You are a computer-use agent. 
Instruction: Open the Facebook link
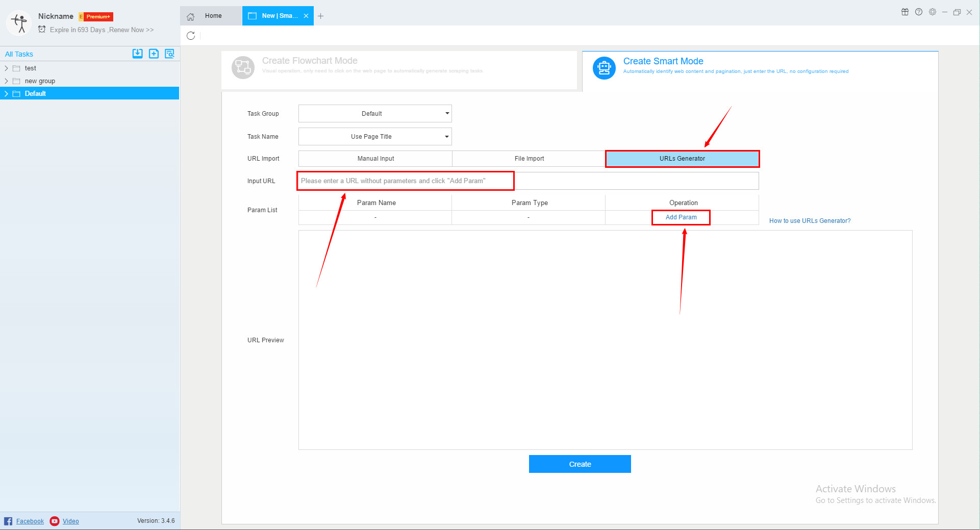pyautogui.click(x=30, y=521)
